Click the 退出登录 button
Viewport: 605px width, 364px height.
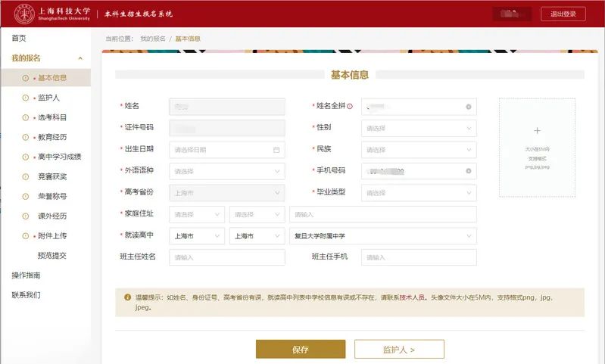(563, 14)
